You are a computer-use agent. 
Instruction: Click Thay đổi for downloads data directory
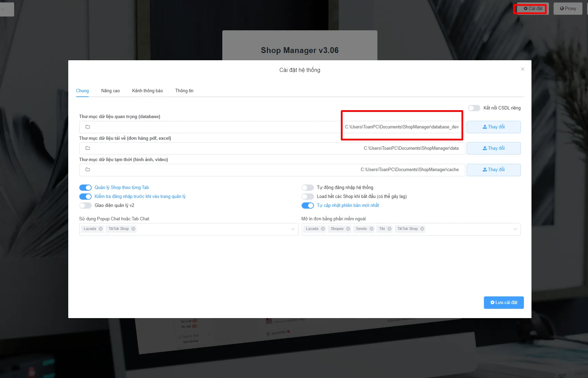coord(494,148)
